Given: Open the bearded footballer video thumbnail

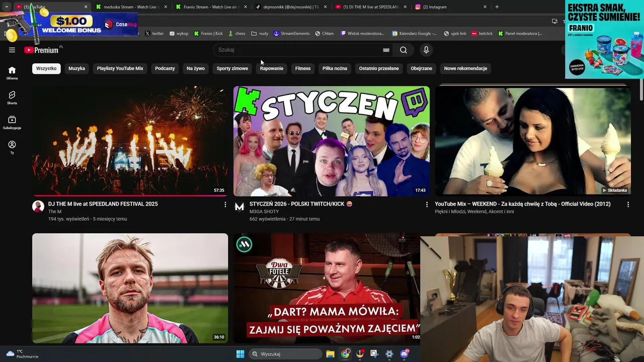Looking at the screenshot, I should pyautogui.click(x=130, y=288).
